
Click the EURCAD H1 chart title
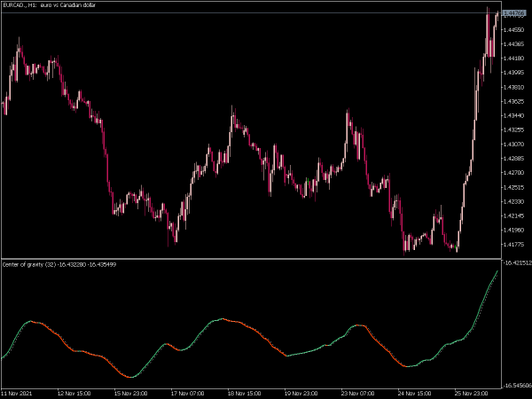coord(49,5)
